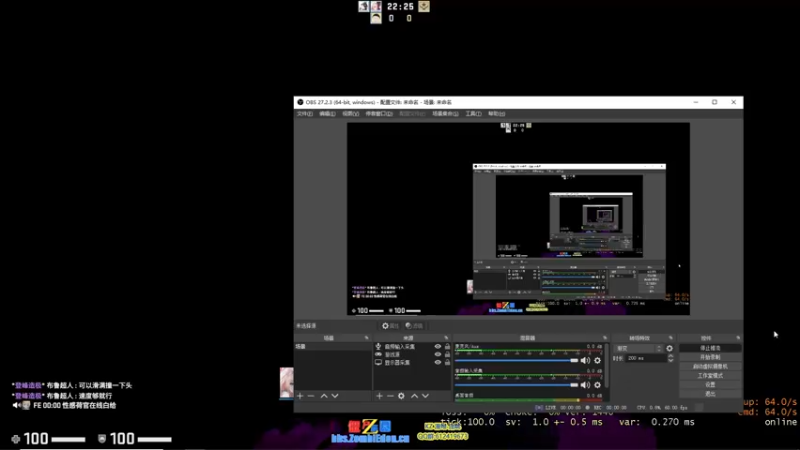Remove the selected scene with minus icon
800x450 pixels.
311,396
